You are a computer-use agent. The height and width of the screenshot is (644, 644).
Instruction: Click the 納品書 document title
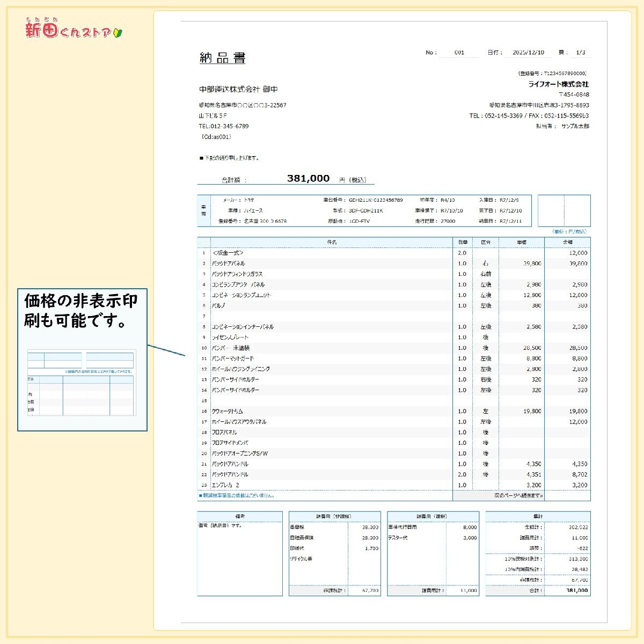[222, 58]
